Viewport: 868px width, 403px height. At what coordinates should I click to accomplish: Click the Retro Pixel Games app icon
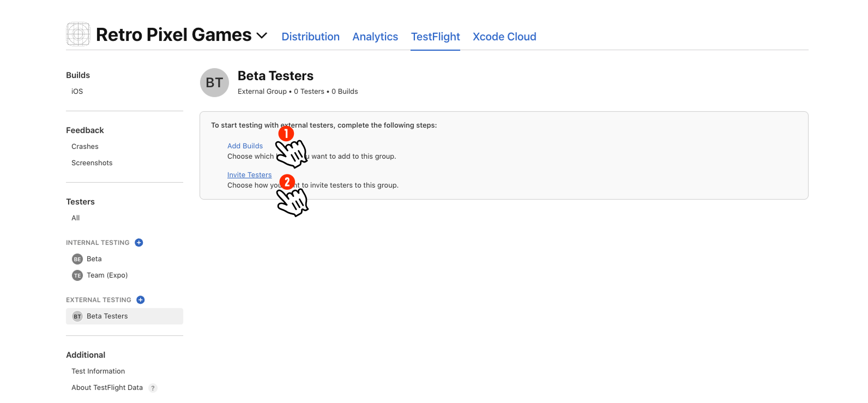pyautogui.click(x=78, y=34)
